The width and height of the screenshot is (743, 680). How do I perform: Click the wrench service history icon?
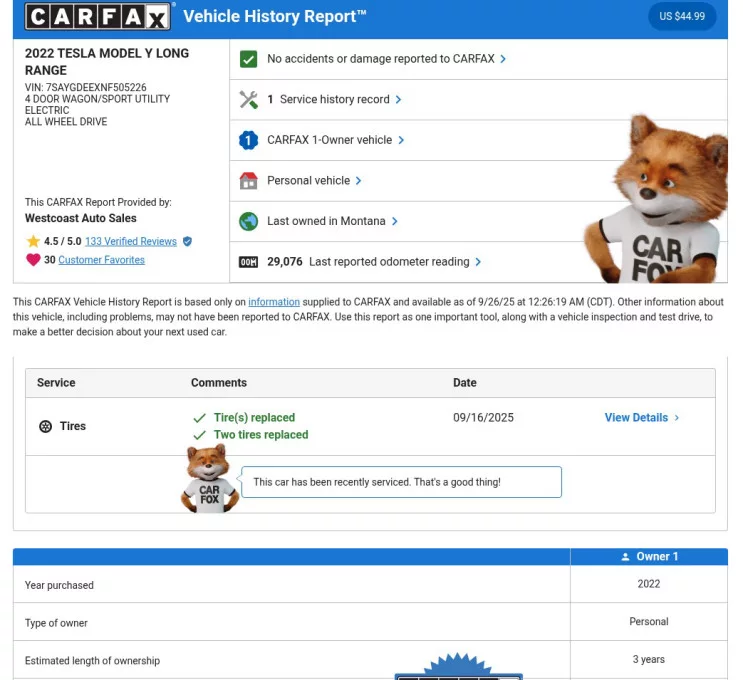click(249, 100)
